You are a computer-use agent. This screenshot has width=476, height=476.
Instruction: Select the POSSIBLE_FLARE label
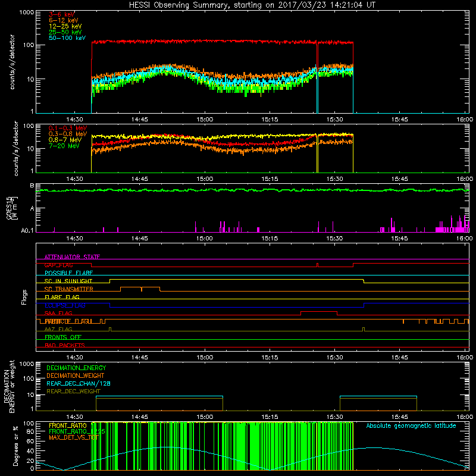(68, 273)
